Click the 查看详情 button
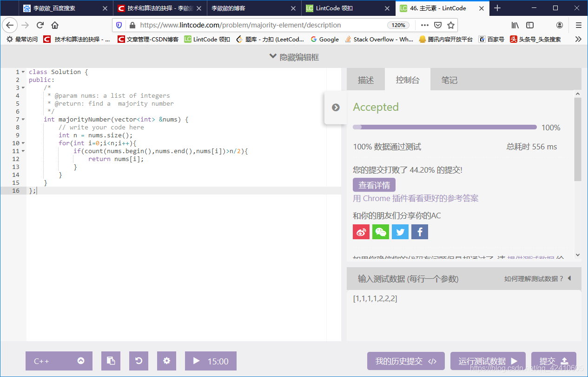This screenshot has height=377, width=588. tap(374, 185)
